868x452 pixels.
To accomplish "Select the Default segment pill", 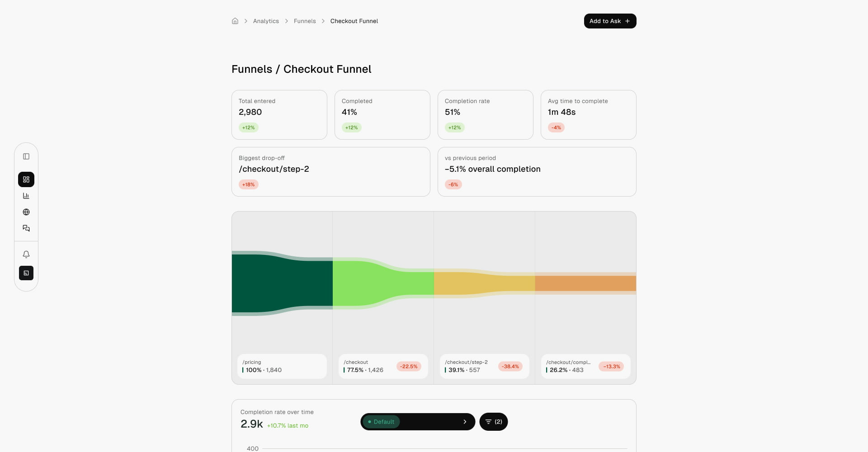I will tap(381, 422).
